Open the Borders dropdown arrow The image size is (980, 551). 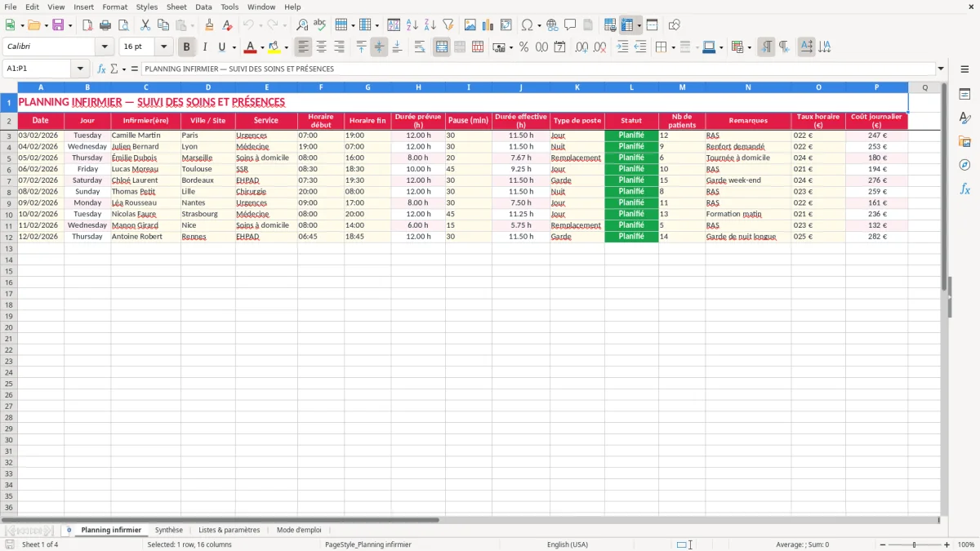point(673,47)
